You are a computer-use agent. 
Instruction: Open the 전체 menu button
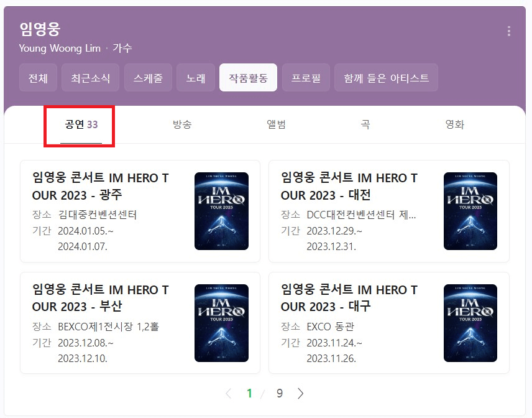tap(37, 78)
